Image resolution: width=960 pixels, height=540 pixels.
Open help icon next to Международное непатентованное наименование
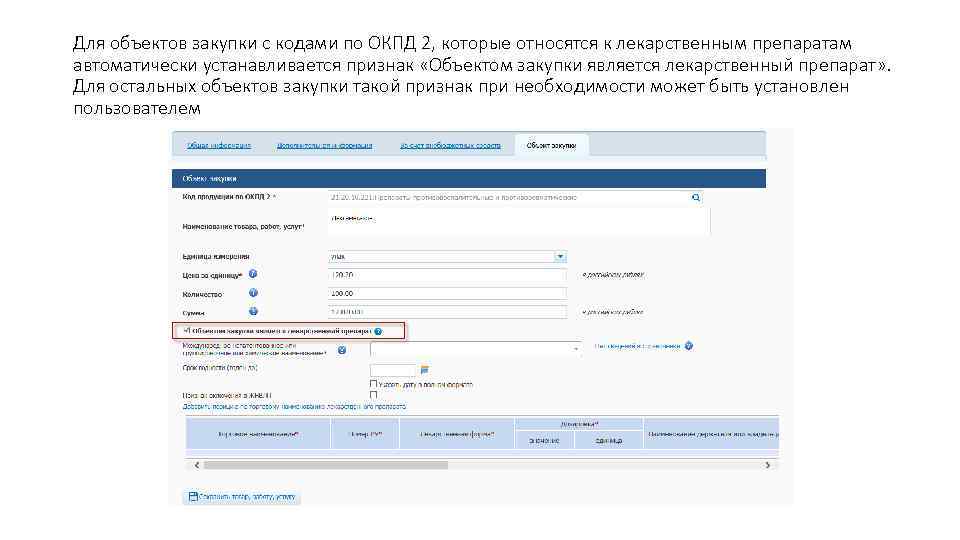[342, 350]
